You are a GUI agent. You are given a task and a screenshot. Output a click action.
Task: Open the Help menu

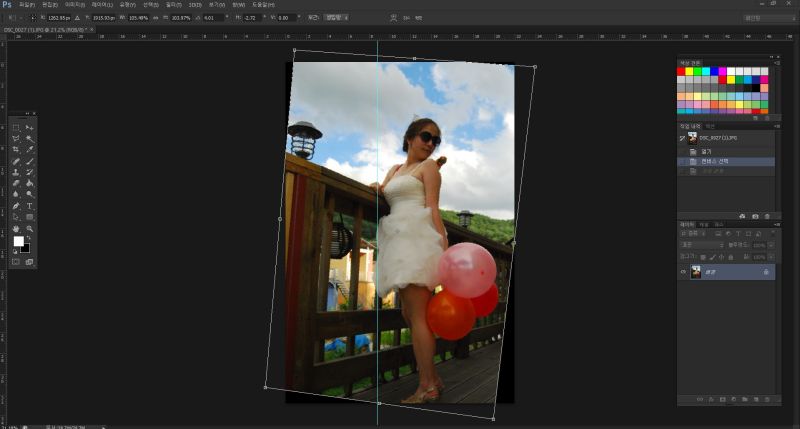(x=263, y=5)
